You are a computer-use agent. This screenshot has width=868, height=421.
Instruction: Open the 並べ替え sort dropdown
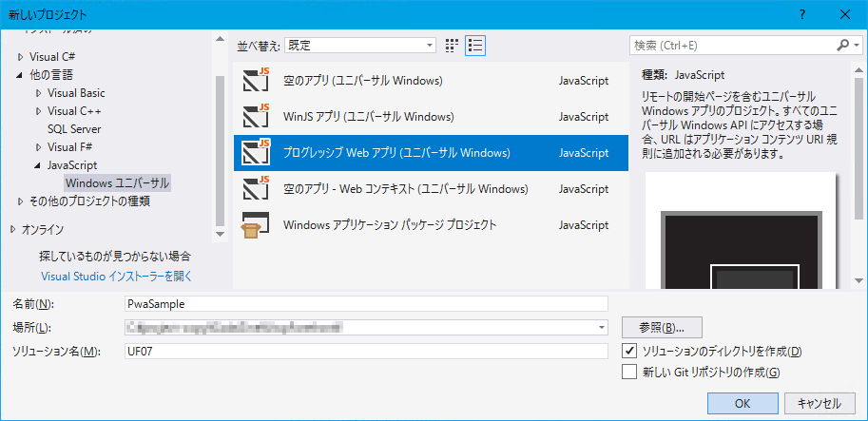(x=360, y=46)
